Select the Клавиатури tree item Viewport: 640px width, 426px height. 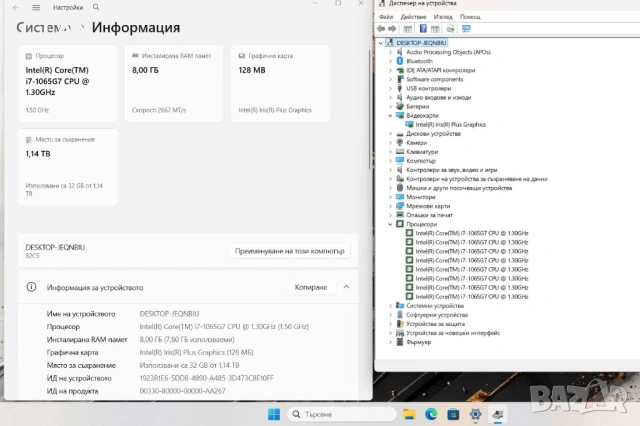point(422,152)
